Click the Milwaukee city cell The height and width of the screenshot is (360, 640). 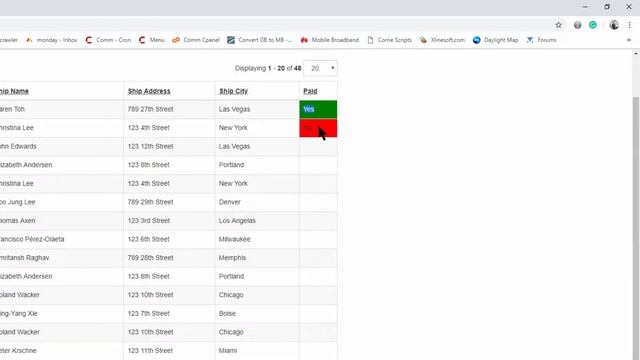[257, 239]
